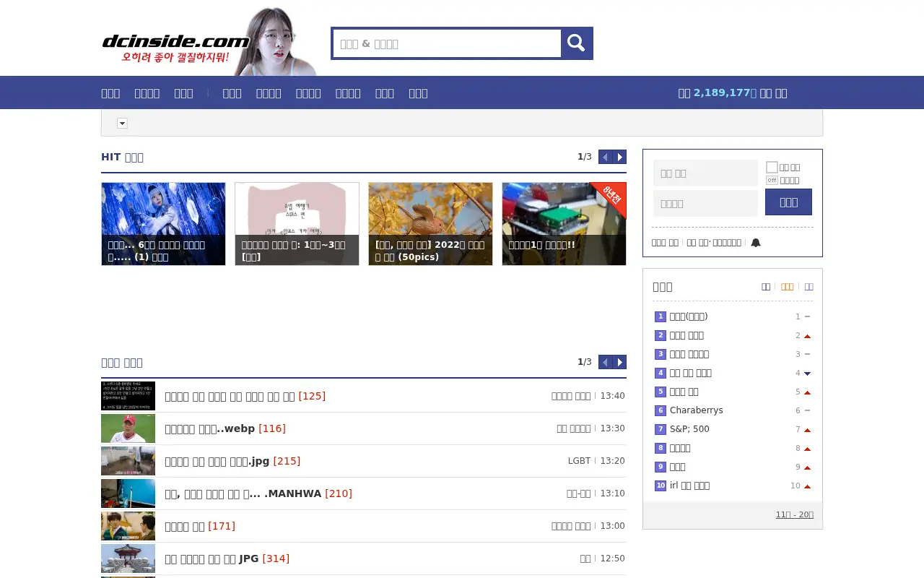Open the post with [125] comments

(245, 396)
